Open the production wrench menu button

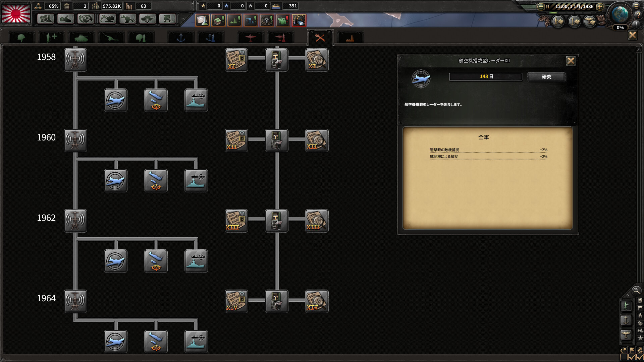click(x=127, y=19)
